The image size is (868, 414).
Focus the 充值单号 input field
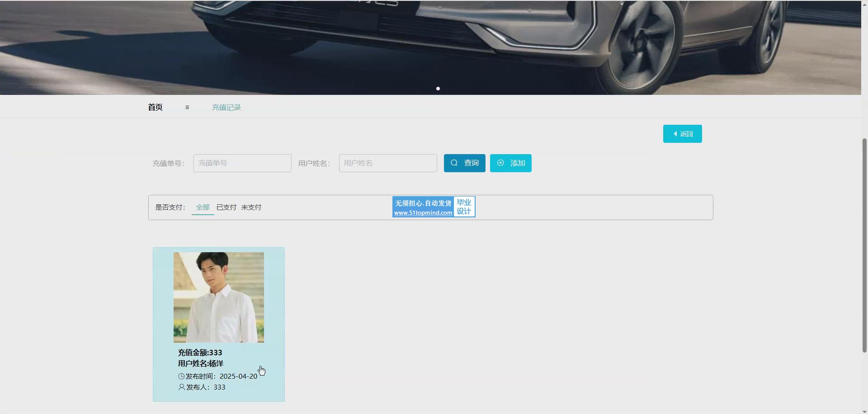point(242,163)
